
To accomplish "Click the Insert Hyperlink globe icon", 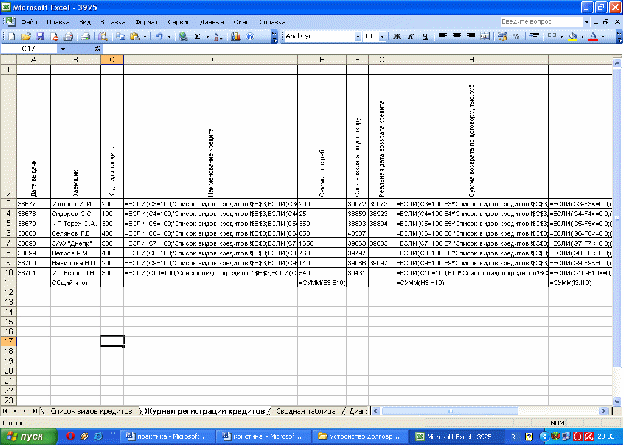I will coord(183,36).
